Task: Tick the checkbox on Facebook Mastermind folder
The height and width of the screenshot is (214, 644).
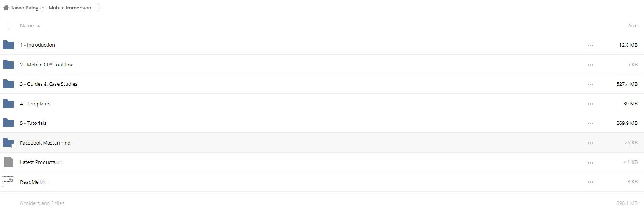Action: pos(14,146)
